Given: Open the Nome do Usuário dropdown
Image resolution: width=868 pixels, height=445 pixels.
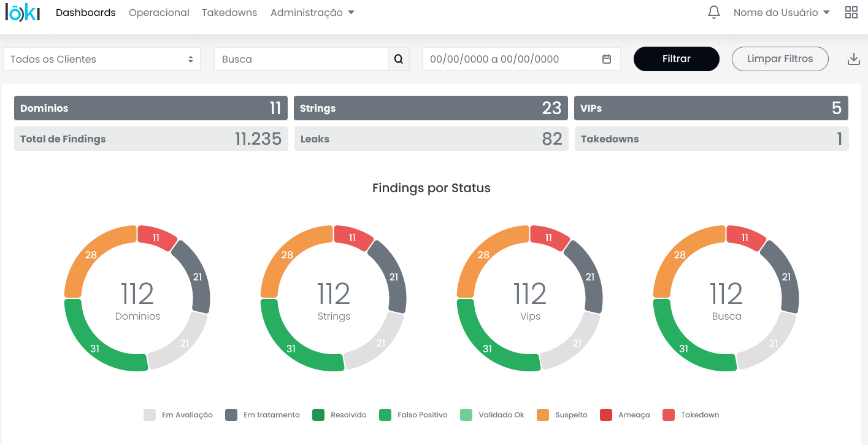Looking at the screenshot, I should pos(782,12).
